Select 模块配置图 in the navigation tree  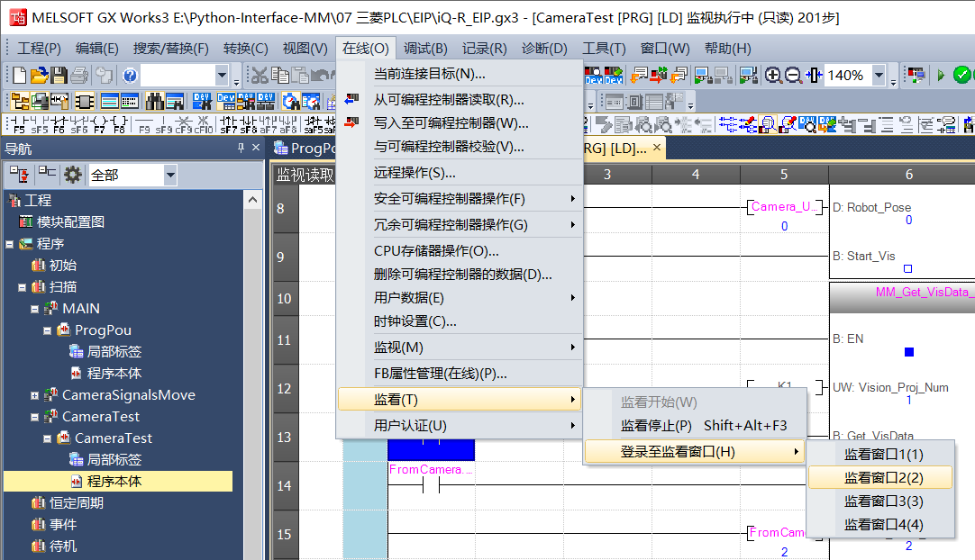click(x=69, y=221)
